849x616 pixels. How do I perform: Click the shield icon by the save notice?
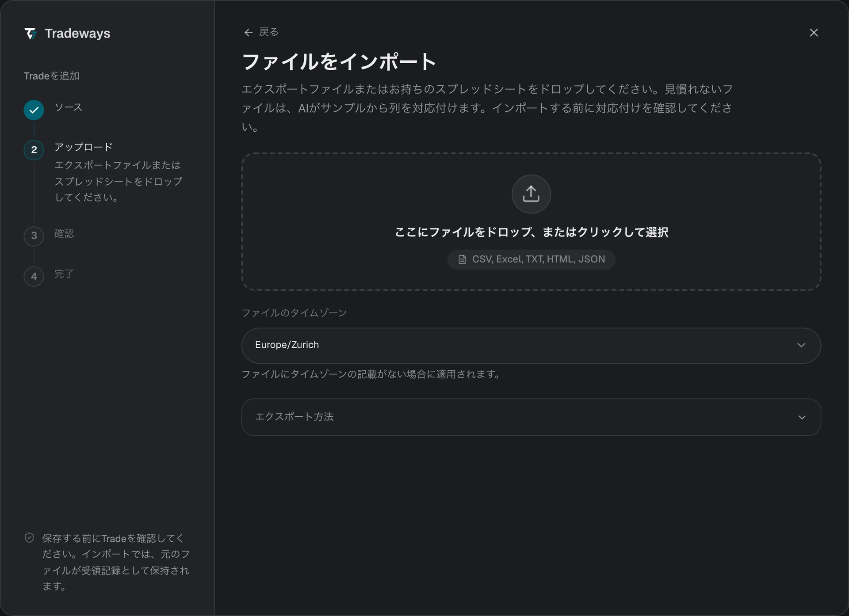29,538
